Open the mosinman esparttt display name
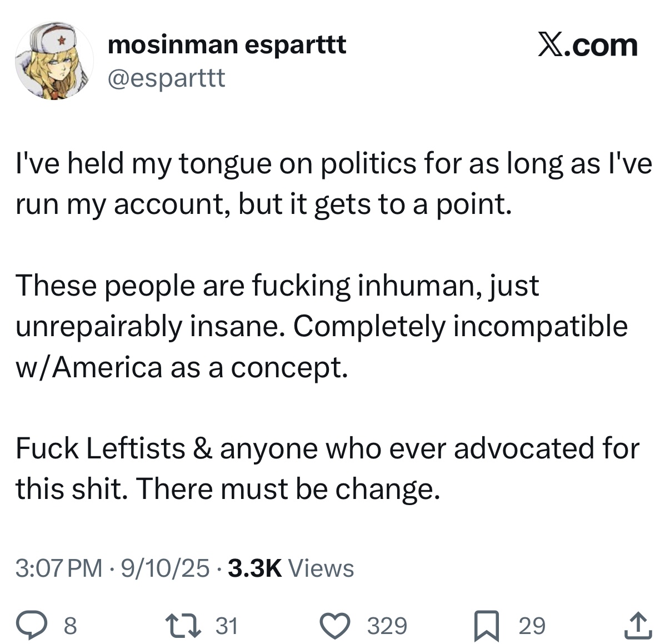The image size is (670, 644). coord(227,44)
